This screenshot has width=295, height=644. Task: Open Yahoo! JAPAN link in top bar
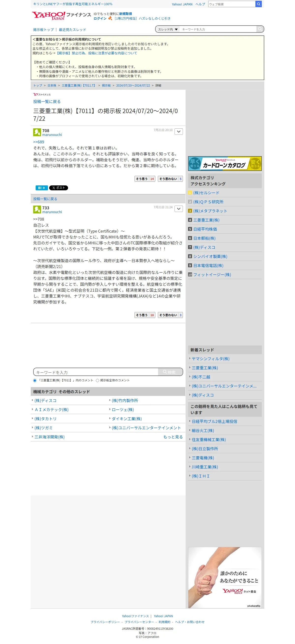[182, 4]
